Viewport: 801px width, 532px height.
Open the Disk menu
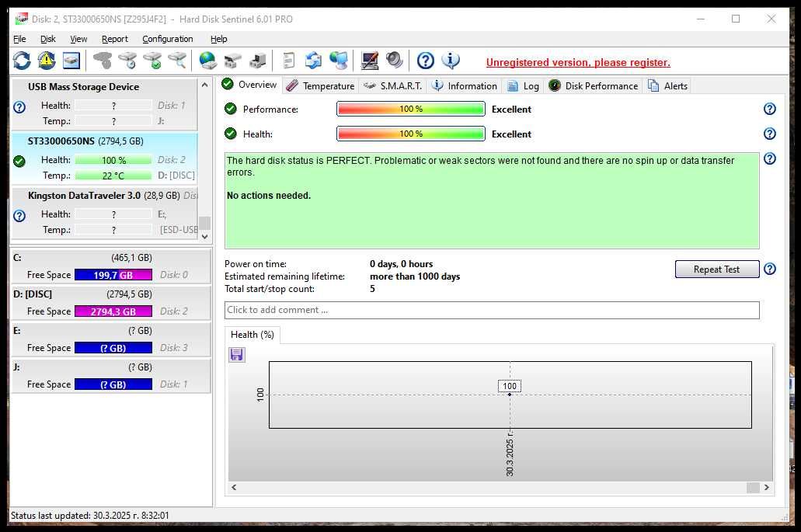(x=48, y=39)
